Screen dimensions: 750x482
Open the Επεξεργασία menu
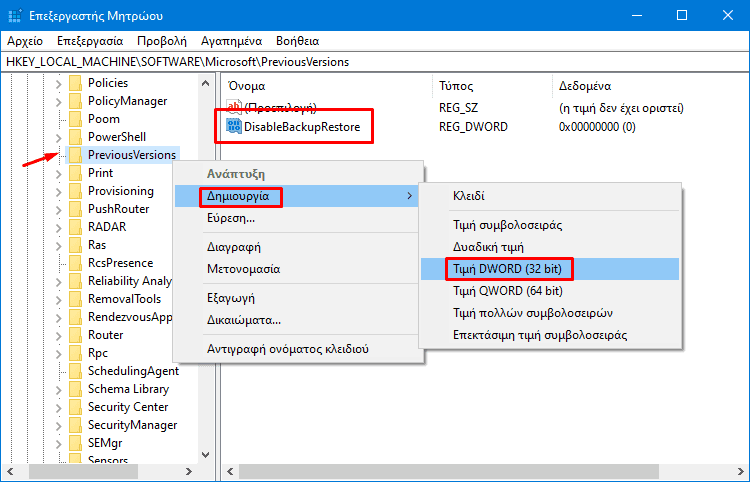(x=90, y=41)
